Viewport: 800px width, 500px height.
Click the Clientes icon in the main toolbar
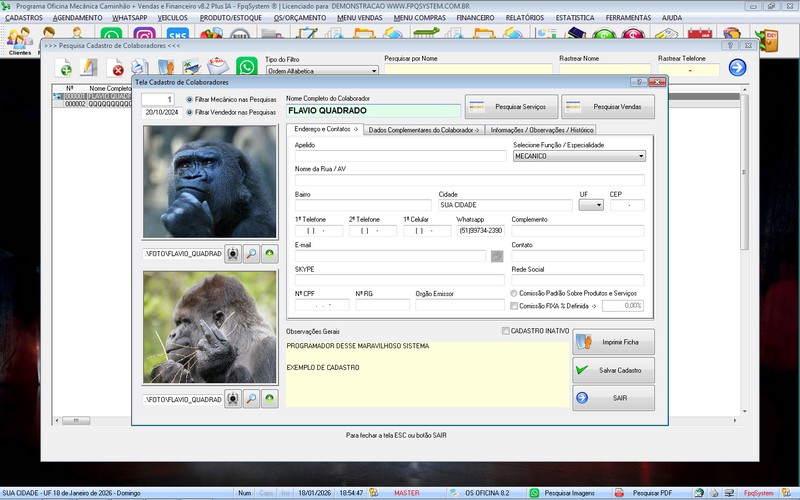[20, 39]
